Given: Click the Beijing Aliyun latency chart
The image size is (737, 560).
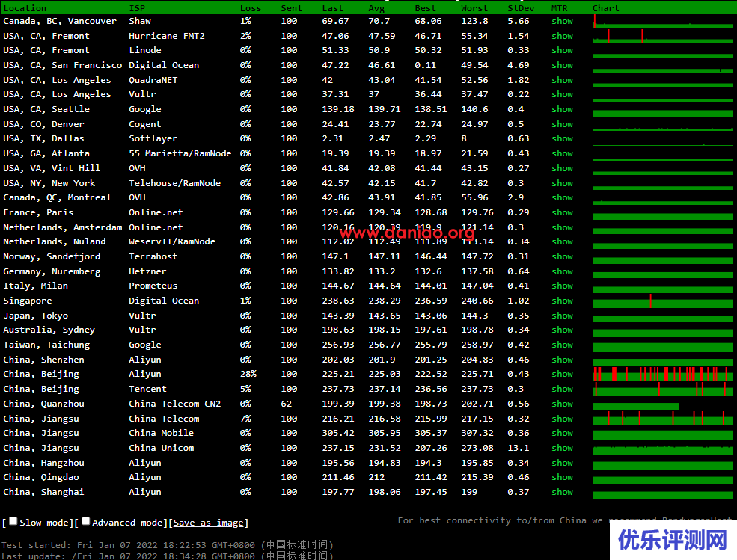Looking at the screenshot, I should tap(662, 375).
